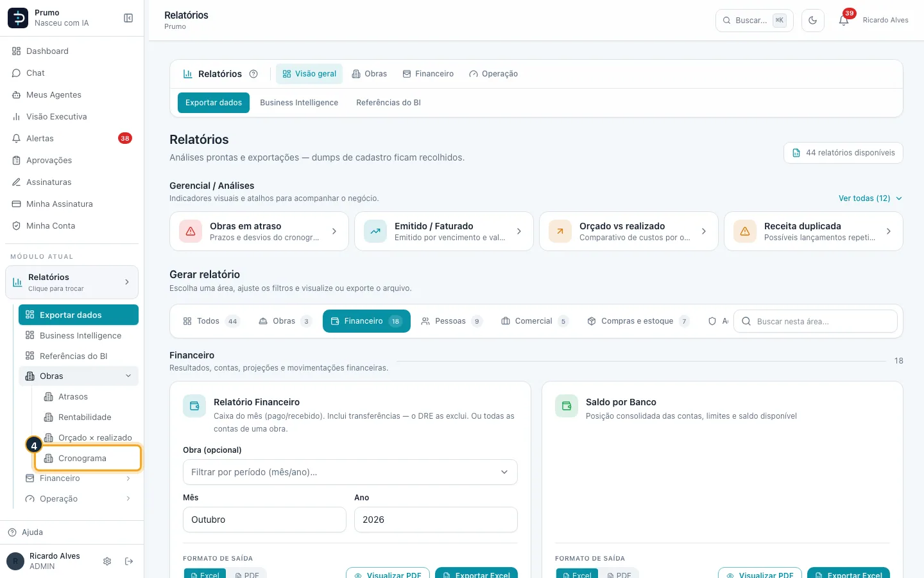Click the Mês field showing Outubro
The height and width of the screenshot is (578, 924).
click(x=264, y=520)
